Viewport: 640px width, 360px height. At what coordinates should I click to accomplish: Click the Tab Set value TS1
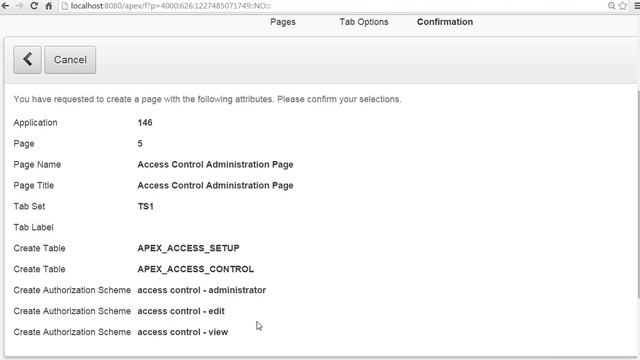[145, 206]
